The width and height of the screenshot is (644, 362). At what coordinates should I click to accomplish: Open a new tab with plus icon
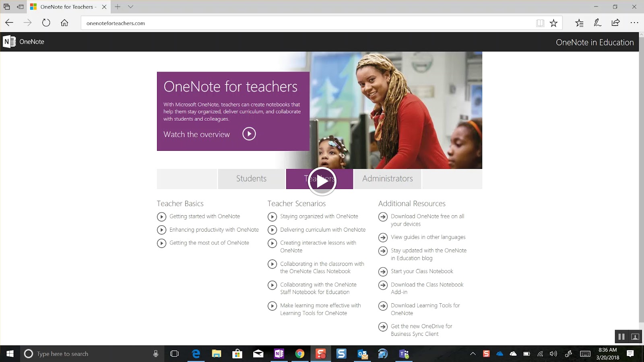(x=118, y=7)
